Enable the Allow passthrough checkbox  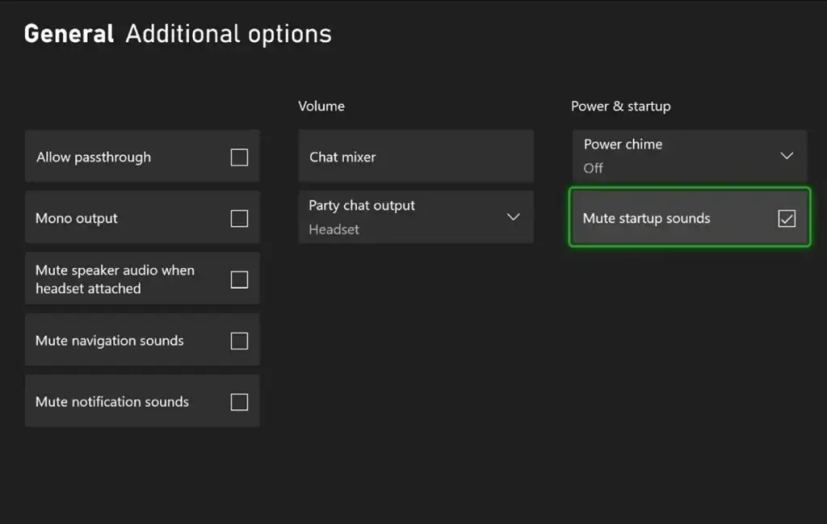239,157
